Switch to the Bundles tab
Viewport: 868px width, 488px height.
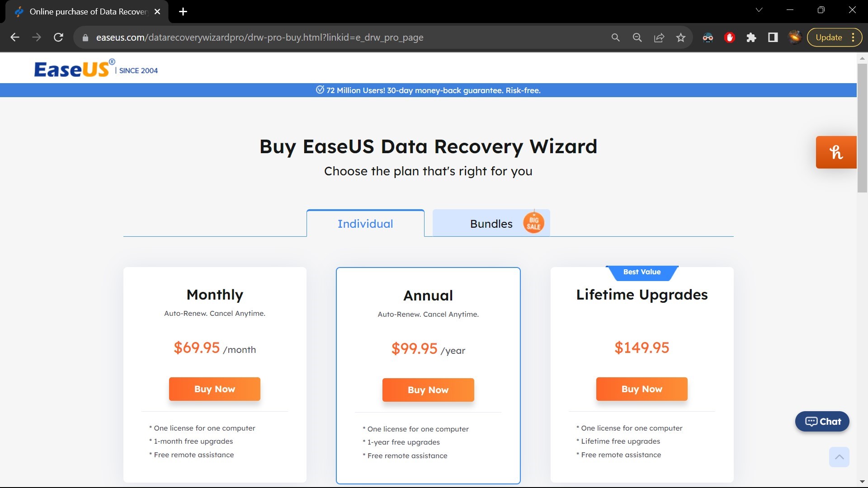pos(491,223)
